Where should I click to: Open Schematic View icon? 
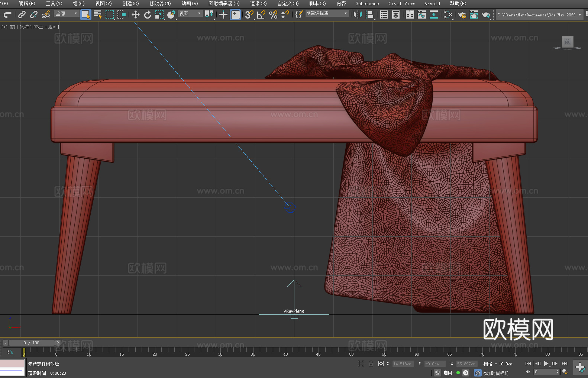click(x=448, y=14)
